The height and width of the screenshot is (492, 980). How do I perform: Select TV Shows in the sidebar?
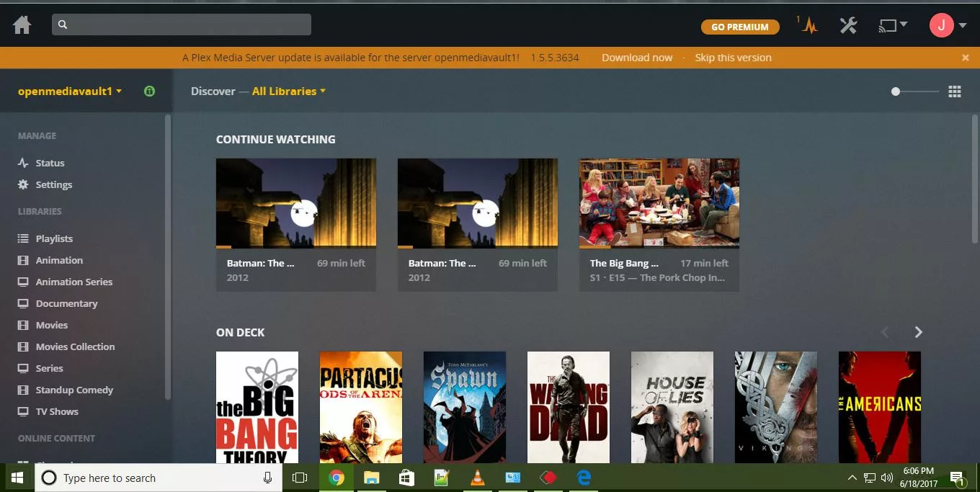click(x=55, y=411)
